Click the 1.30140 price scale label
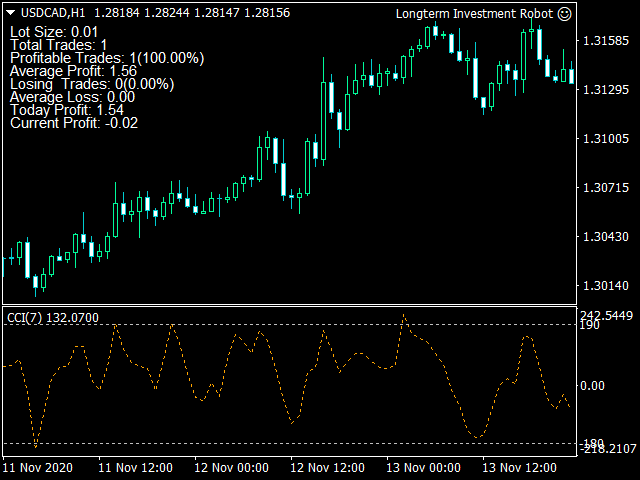640x480 pixels. (606, 285)
